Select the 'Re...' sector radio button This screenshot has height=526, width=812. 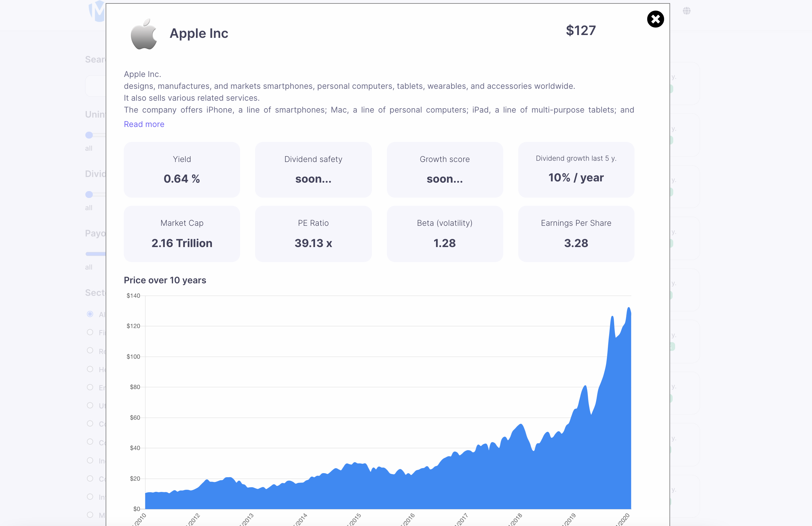pyautogui.click(x=90, y=351)
